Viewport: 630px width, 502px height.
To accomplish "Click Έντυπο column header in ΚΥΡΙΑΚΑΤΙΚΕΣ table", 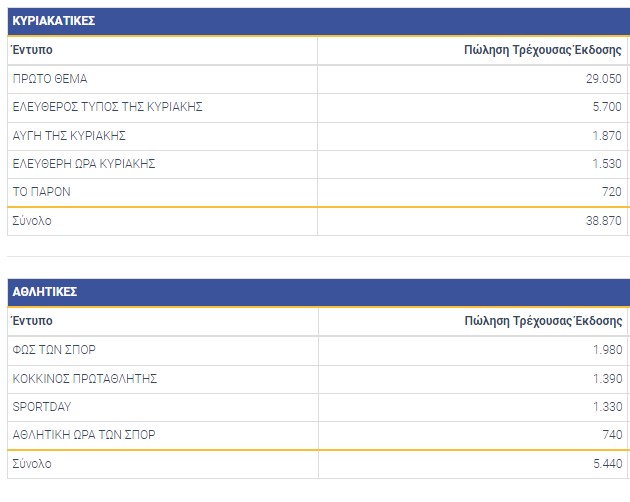I will pyautogui.click(x=32, y=50).
